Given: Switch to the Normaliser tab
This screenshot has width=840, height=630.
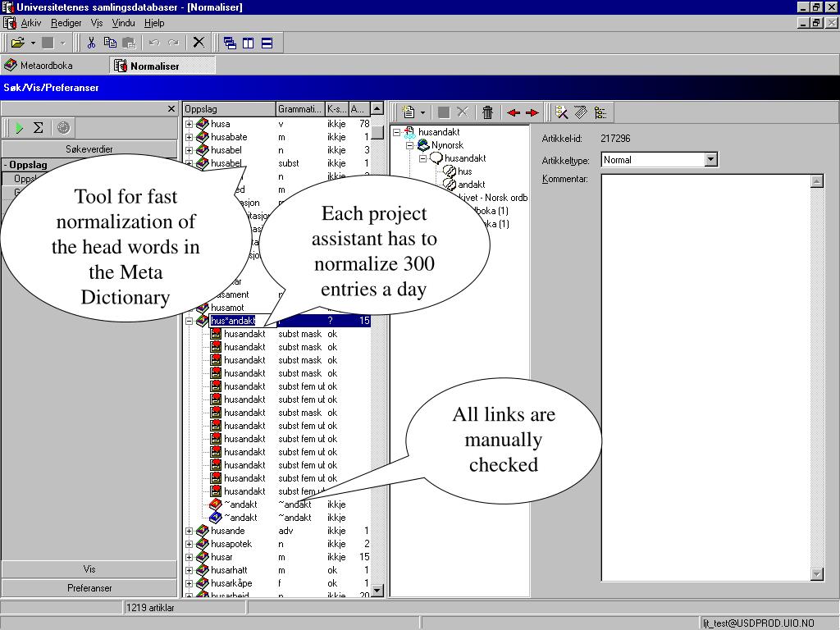Looking at the screenshot, I should (162, 66).
